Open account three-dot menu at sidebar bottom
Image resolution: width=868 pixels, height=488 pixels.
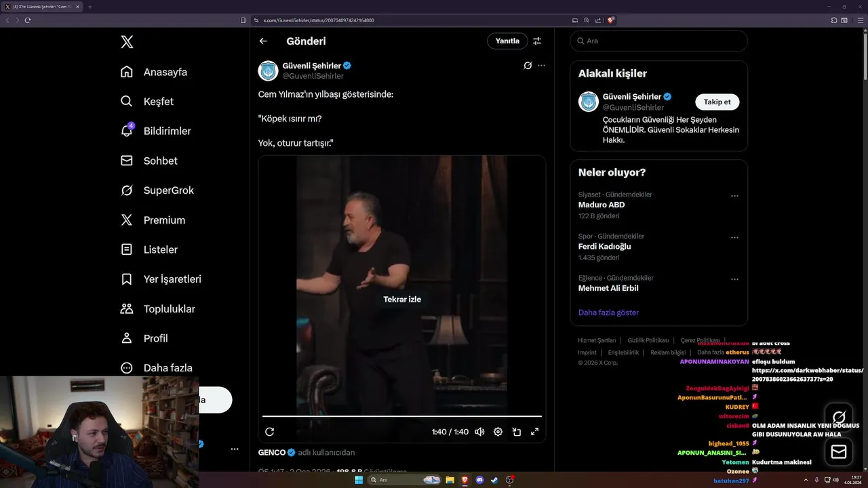point(235,449)
